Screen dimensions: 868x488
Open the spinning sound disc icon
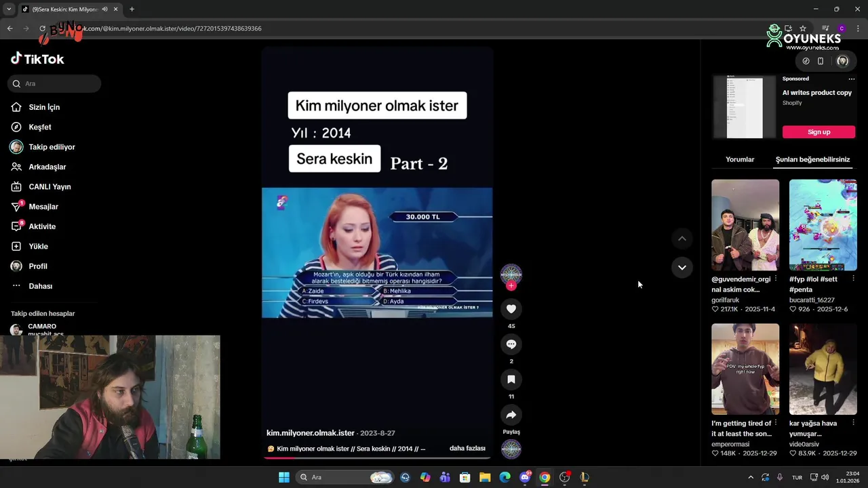point(511,449)
